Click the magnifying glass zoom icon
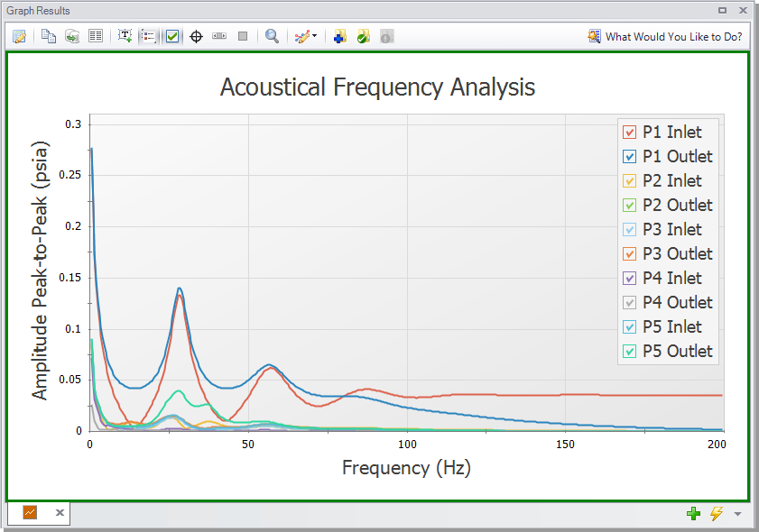Image resolution: width=759 pixels, height=532 pixels. (x=272, y=36)
